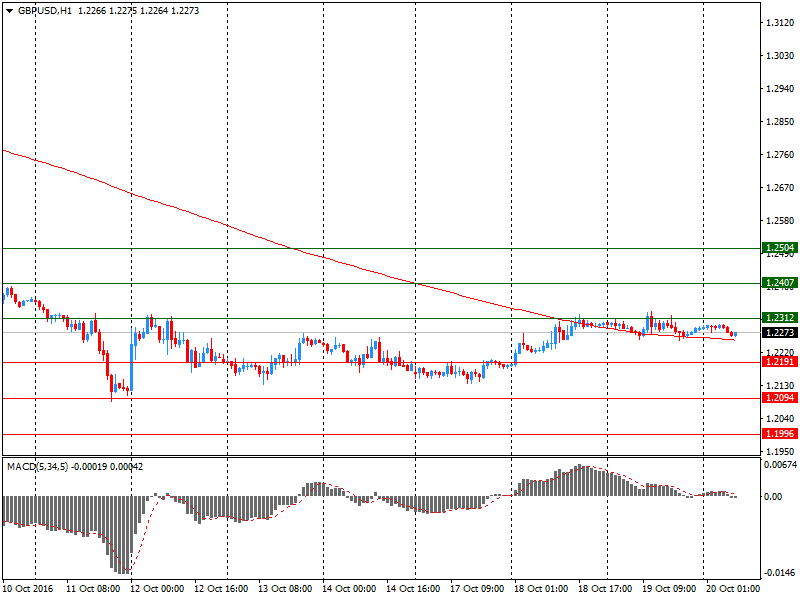The height and width of the screenshot is (600, 800).
Task: Select the deepest MACD histogram bar near 12 Oct
Action: (123, 534)
